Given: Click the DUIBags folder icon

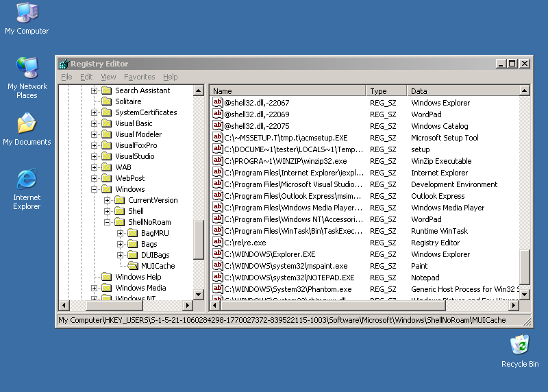Looking at the screenshot, I should pyautogui.click(x=133, y=255).
